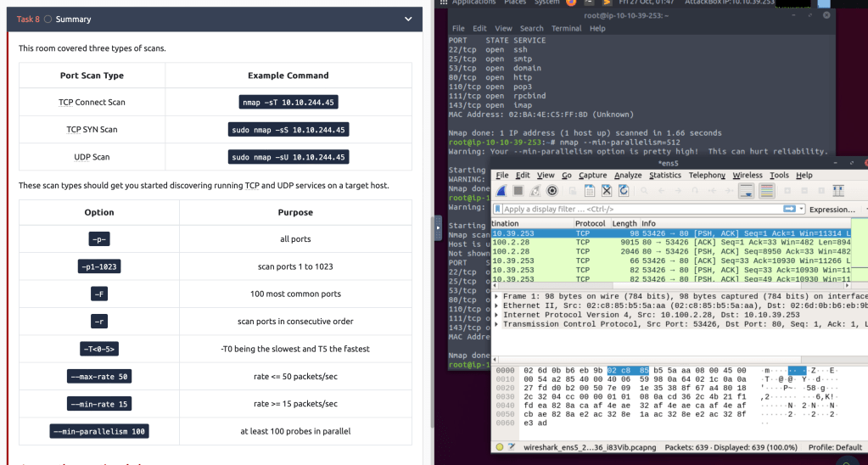868x465 pixels.
Task: Click the Wireshark shark fin start capture icon
Action: click(x=502, y=191)
